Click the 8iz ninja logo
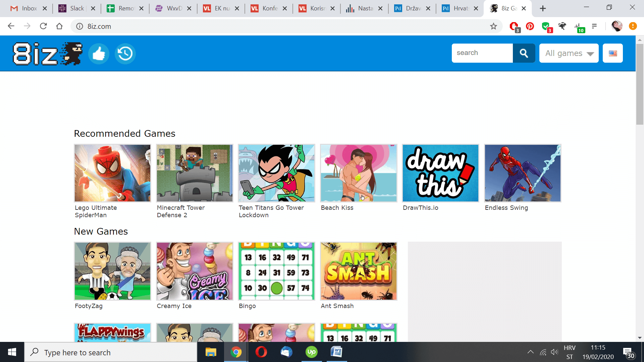 [48, 54]
